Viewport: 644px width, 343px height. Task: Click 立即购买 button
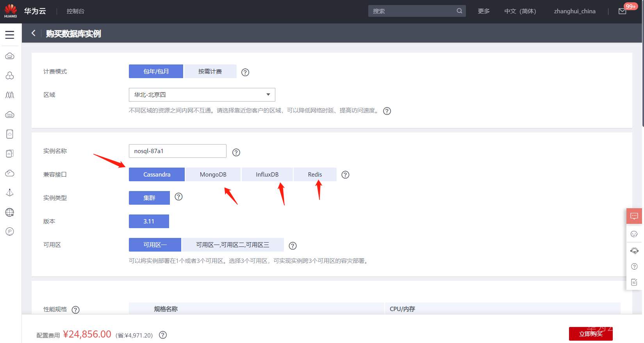tap(590, 334)
